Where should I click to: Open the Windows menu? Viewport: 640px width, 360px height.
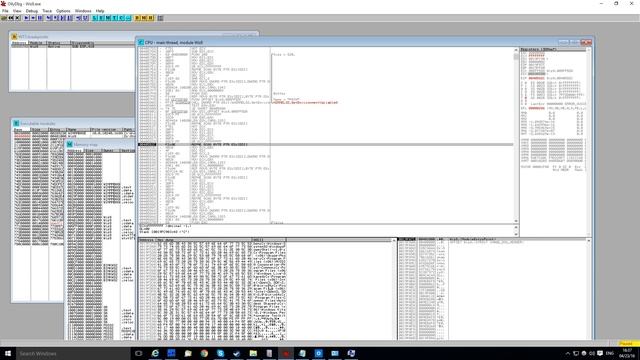(x=83, y=11)
